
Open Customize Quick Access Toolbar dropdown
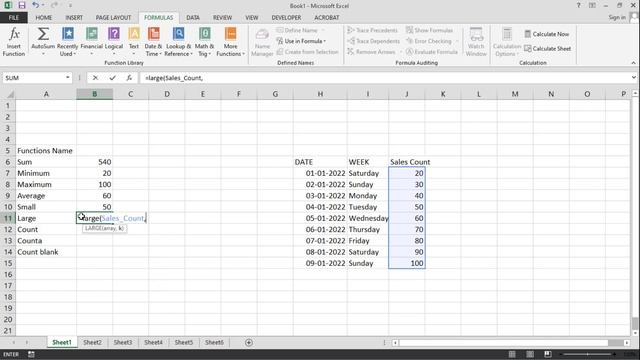[x=70, y=6]
